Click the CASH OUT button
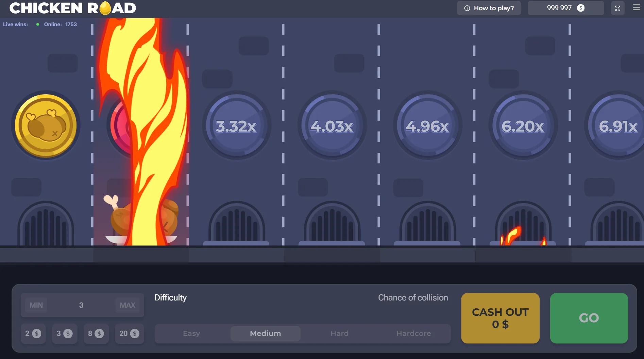644x359 pixels. [x=500, y=318]
